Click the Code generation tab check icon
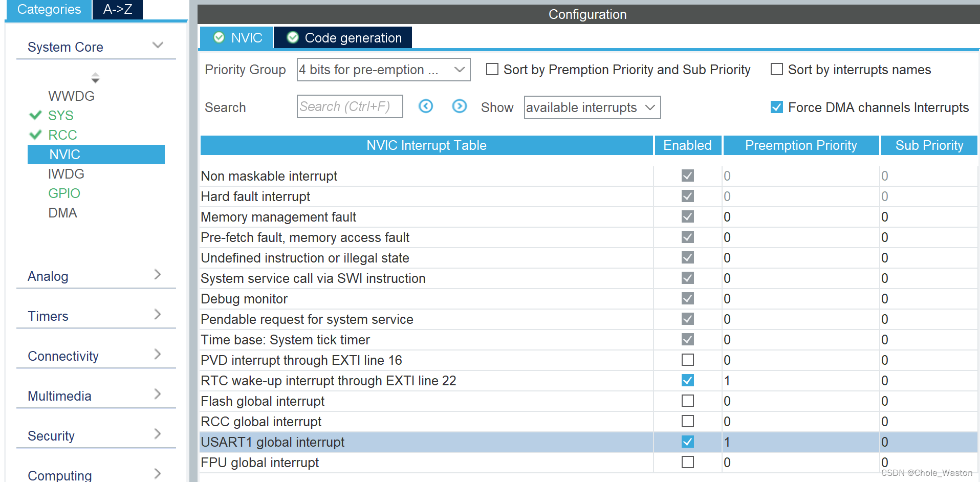980x482 pixels. click(293, 37)
